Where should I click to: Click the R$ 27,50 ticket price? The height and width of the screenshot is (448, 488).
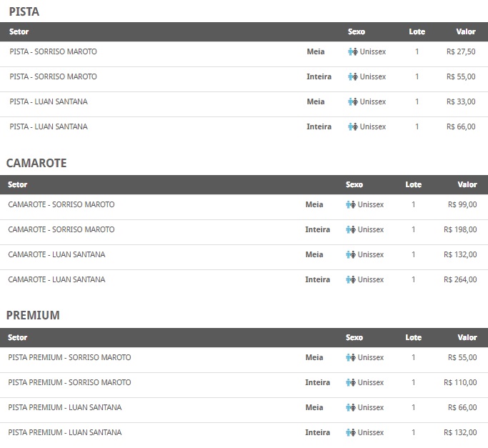pos(461,51)
